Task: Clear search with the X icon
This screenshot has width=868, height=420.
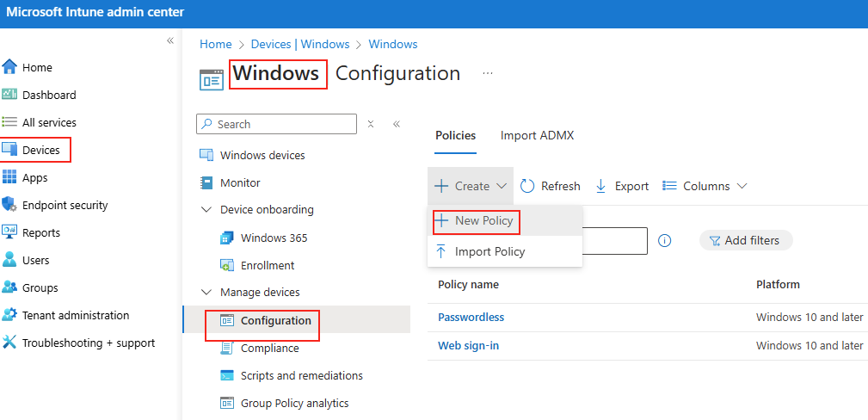Action: click(371, 124)
